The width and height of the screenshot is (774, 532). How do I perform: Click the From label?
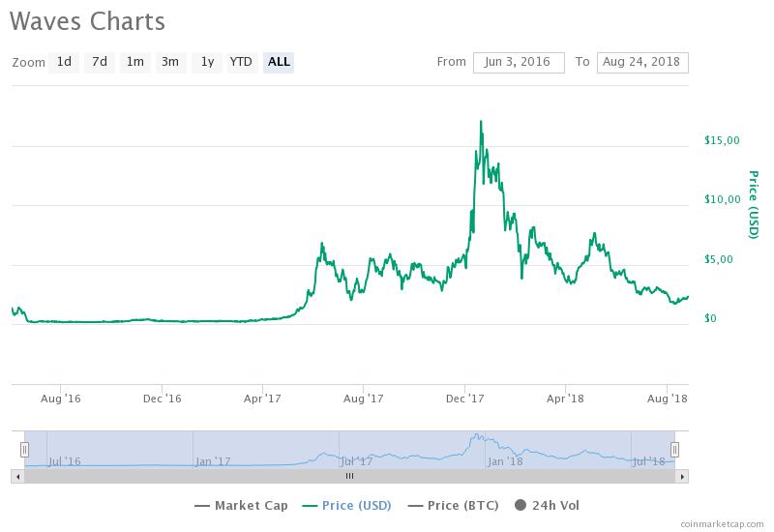click(451, 62)
